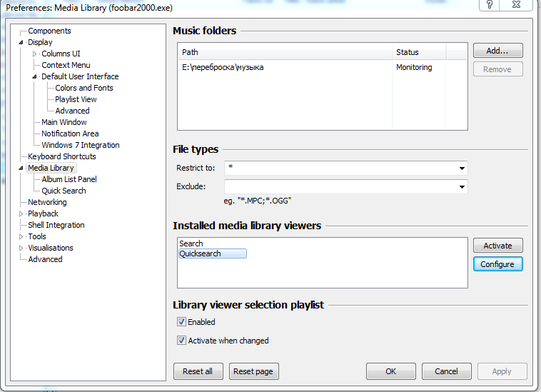Select the Search library viewer entry
This screenshot has height=392, width=541.
click(191, 243)
